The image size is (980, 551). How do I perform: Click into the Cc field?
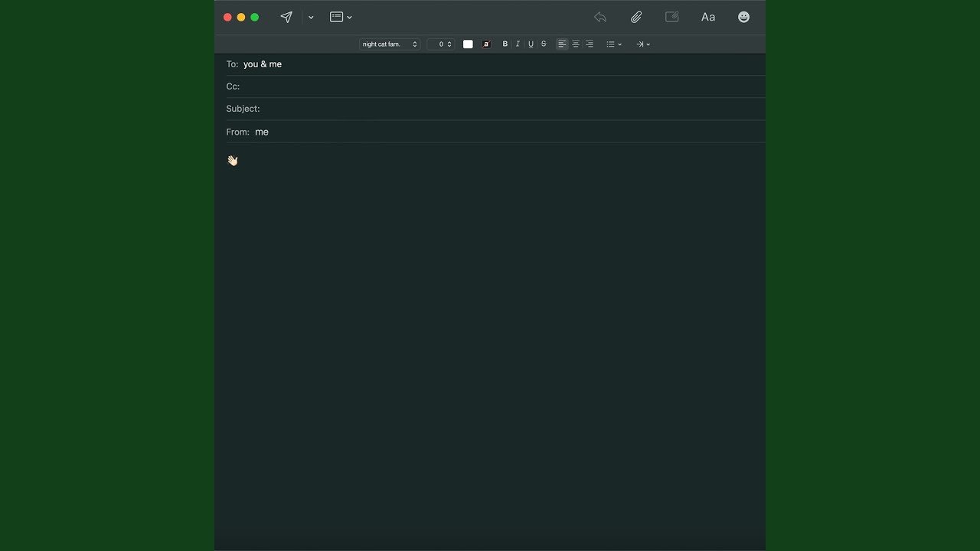pyautogui.click(x=490, y=86)
